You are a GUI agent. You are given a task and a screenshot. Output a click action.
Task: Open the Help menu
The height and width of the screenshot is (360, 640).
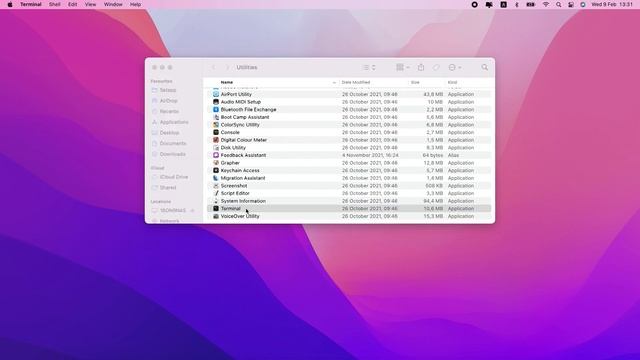click(136, 4)
